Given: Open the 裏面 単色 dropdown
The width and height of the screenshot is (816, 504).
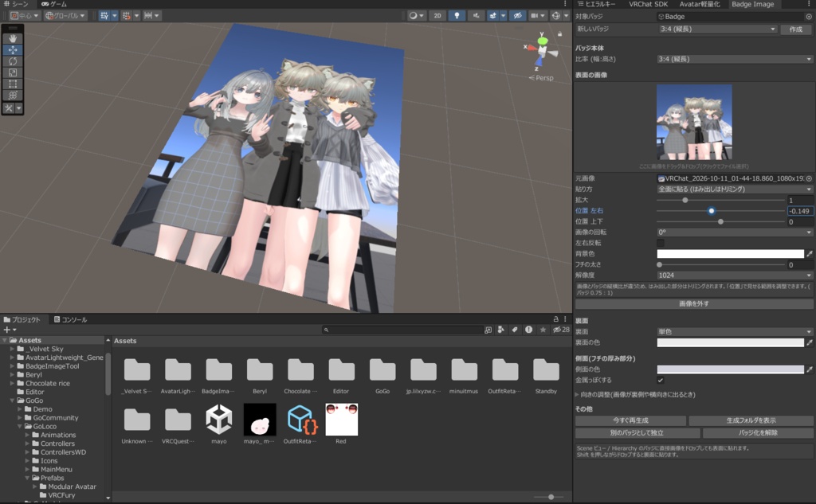Looking at the screenshot, I should [x=734, y=332].
